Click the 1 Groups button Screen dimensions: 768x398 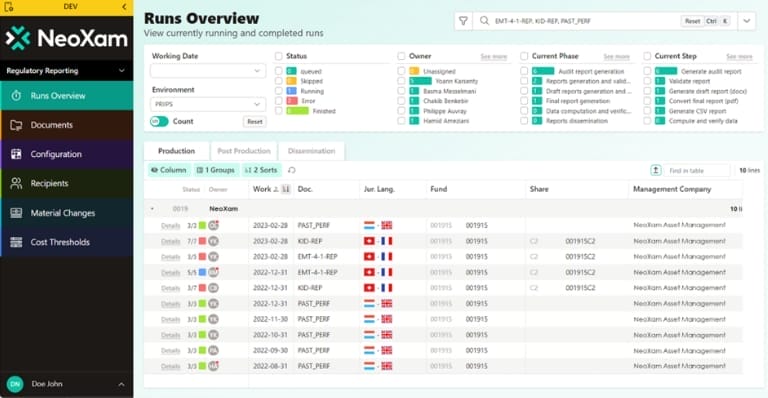coord(216,170)
